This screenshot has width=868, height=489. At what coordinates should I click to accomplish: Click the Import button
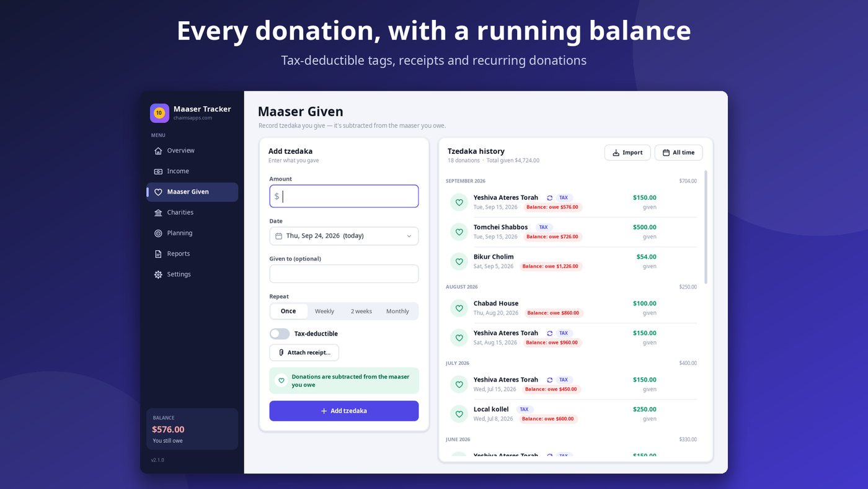(627, 153)
